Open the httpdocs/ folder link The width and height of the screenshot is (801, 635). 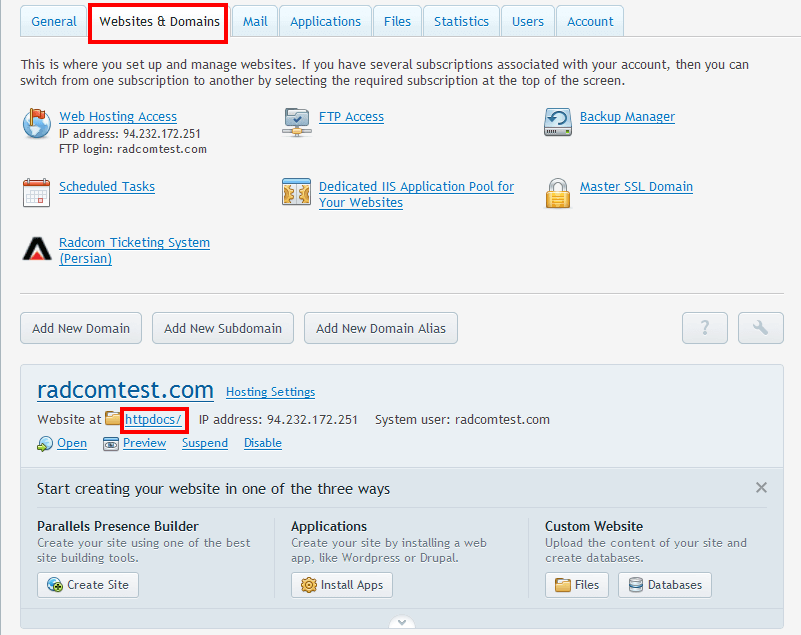click(153, 420)
